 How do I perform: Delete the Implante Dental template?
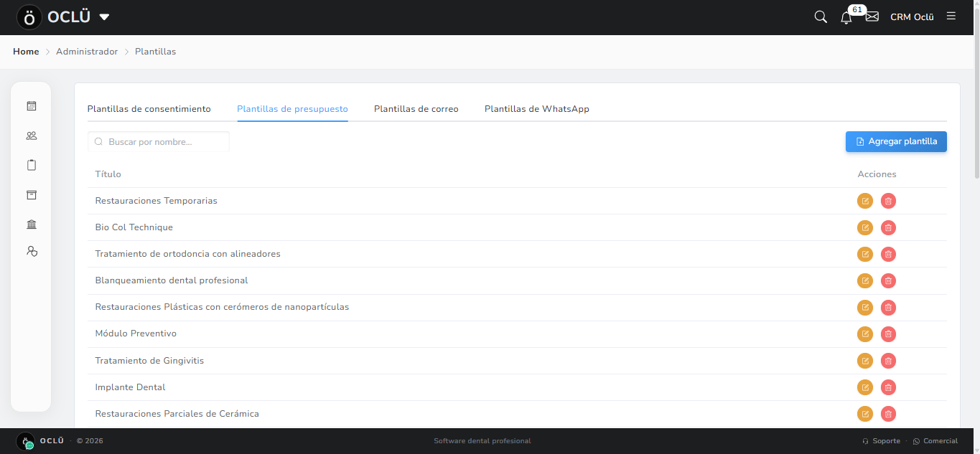[888, 387]
